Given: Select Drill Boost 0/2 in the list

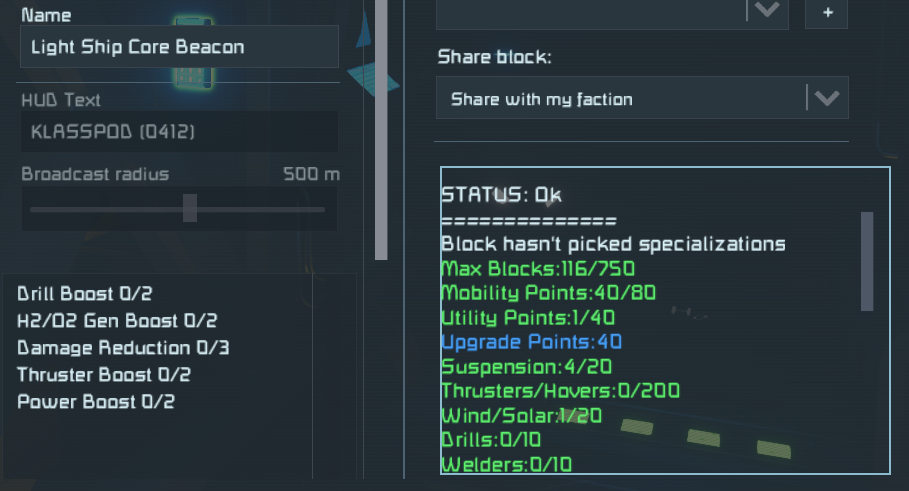Looking at the screenshot, I should [85, 294].
